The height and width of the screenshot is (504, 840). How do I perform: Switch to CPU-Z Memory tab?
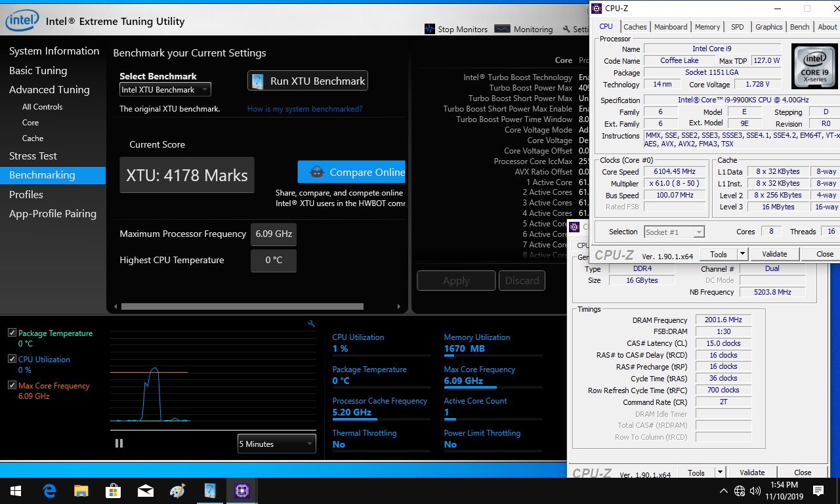pyautogui.click(x=707, y=27)
